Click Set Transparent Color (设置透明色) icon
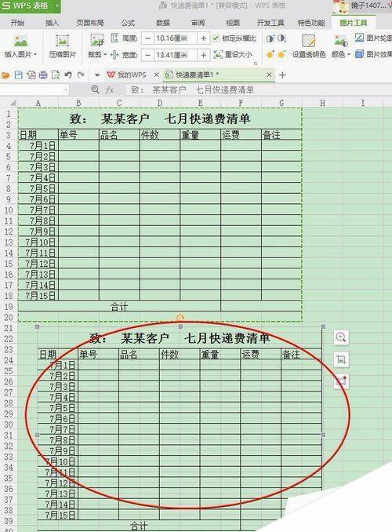The image size is (392, 532). [309, 41]
